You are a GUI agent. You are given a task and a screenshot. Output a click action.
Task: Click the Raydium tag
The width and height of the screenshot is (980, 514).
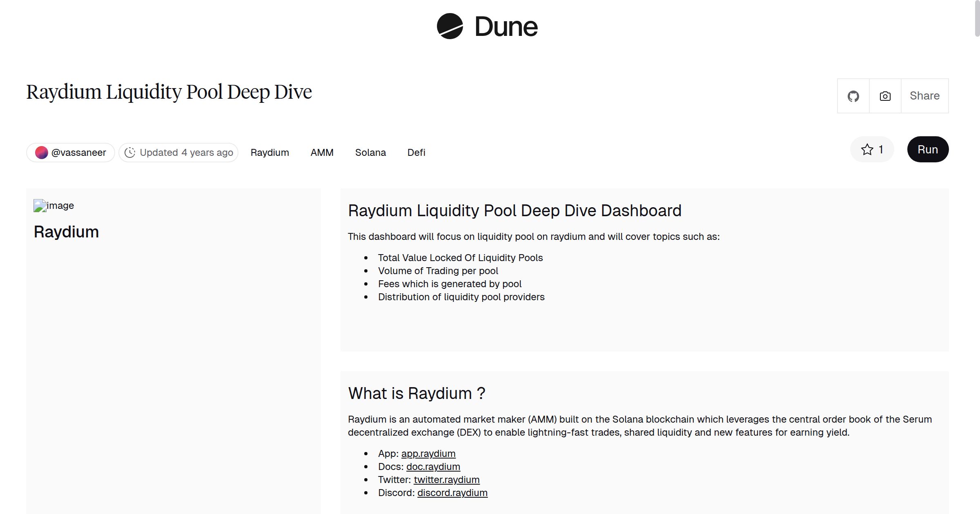pyautogui.click(x=269, y=152)
